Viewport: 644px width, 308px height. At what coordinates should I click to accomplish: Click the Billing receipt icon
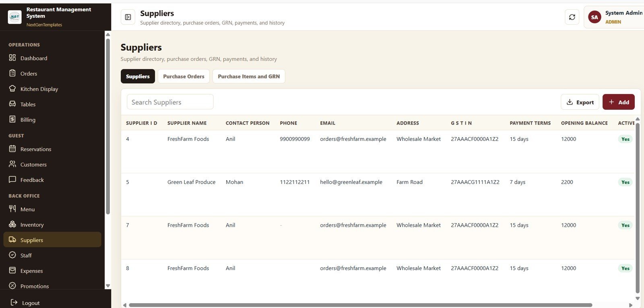pyautogui.click(x=12, y=119)
